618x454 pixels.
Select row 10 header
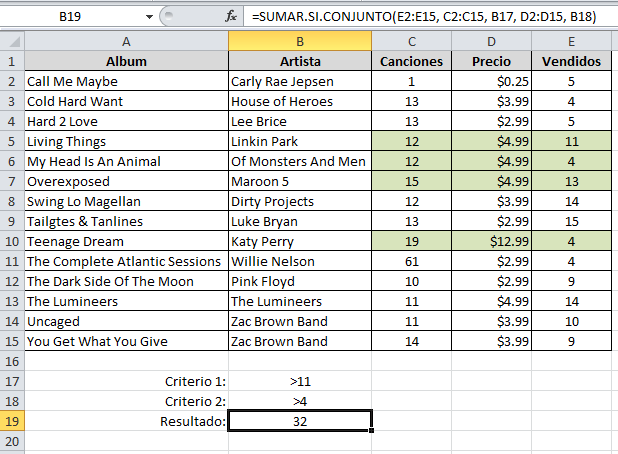(x=12, y=241)
